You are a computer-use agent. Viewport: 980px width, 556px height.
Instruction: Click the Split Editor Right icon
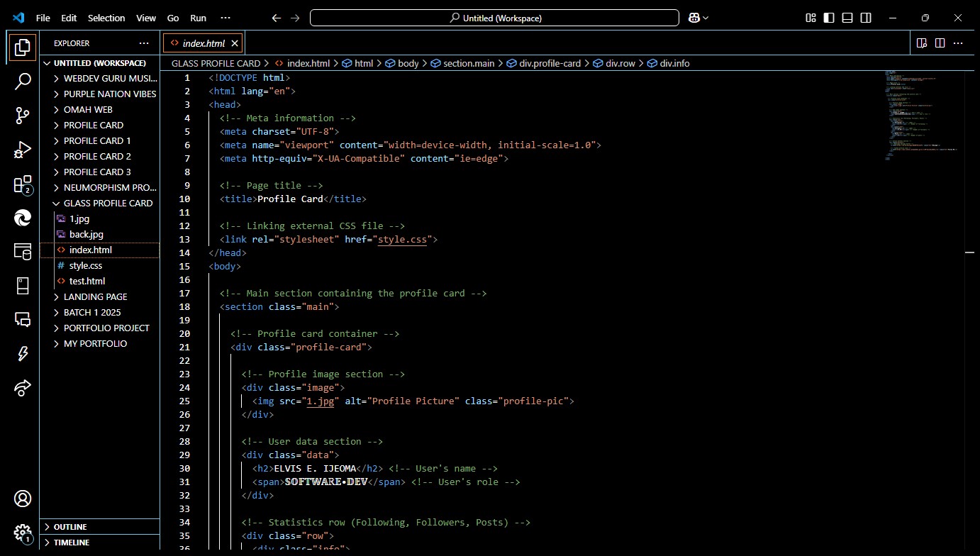[x=940, y=43]
